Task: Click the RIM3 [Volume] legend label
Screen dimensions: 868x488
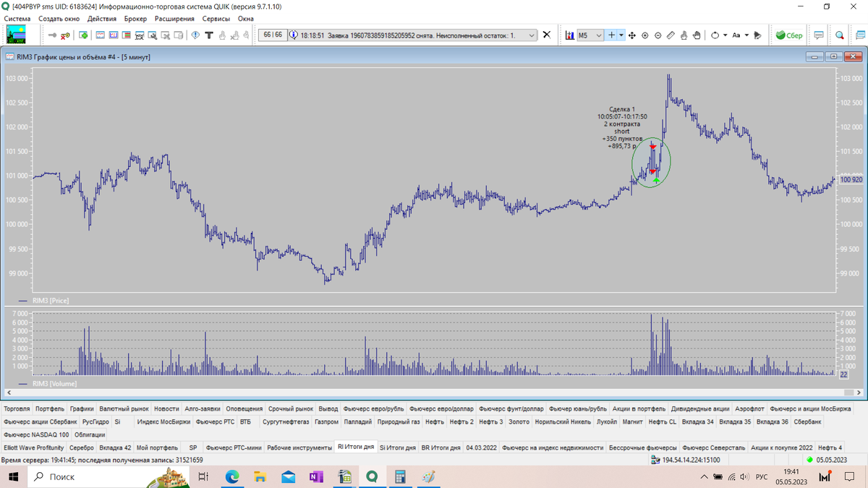Action: click(x=54, y=384)
